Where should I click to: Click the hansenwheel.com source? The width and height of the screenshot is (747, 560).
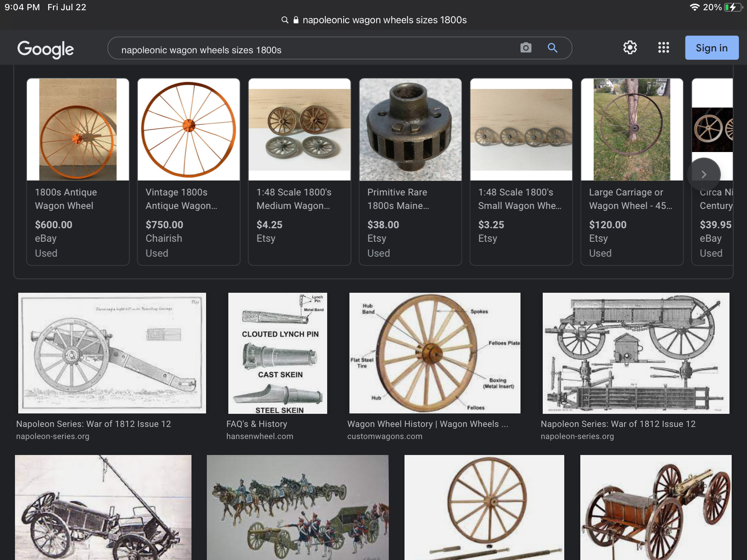point(260,436)
